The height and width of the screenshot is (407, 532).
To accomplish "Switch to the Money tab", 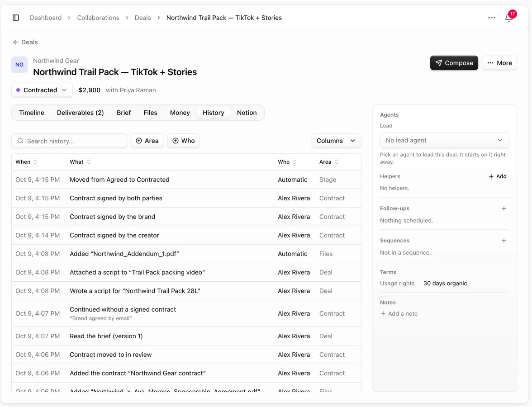I will (x=180, y=113).
